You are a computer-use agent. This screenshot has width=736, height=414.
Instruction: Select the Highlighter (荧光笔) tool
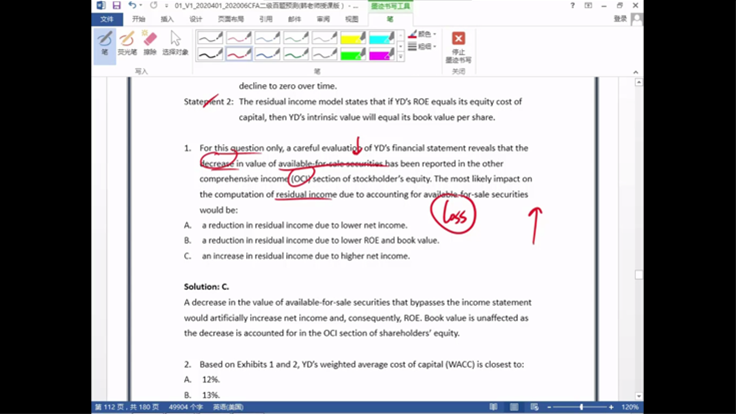[127, 43]
